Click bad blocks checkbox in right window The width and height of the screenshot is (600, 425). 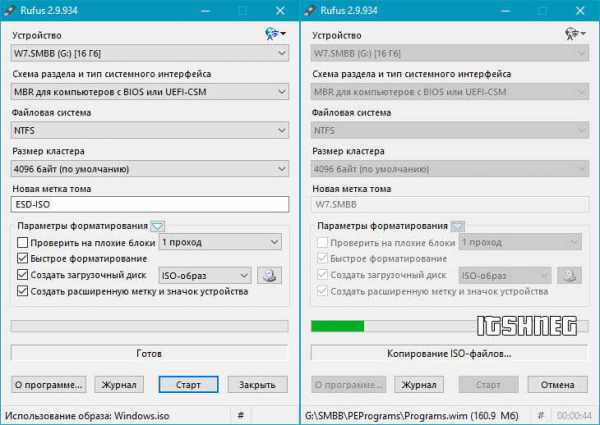(x=323, y=243)
